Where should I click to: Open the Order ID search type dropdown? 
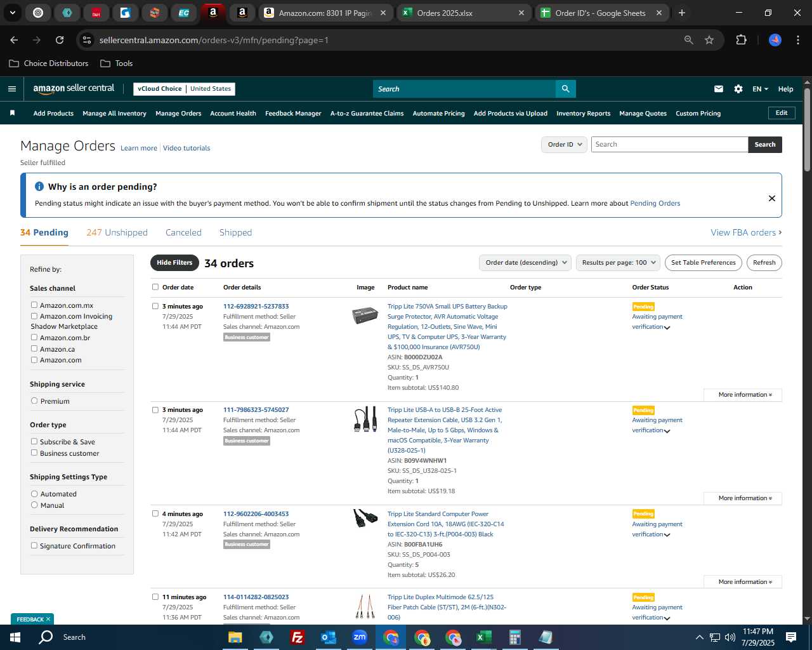(x=564, y=145)
